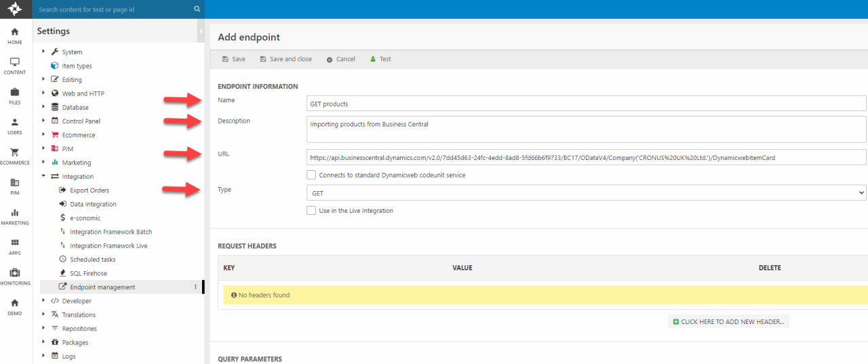The height and width of the screenshot is (364, 868).
Task: Open the Ecommerce cart icon in sidebar
Action: tap(15, 156)
